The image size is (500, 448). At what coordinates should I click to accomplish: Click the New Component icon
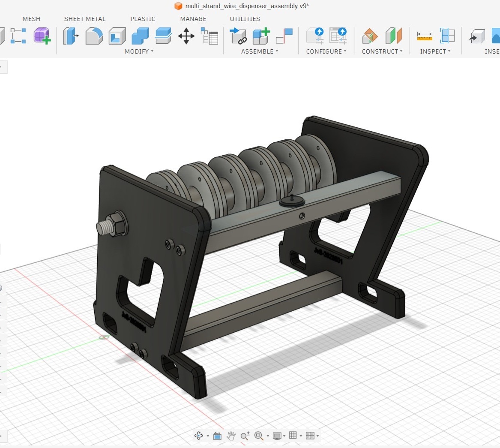point(261,36)
